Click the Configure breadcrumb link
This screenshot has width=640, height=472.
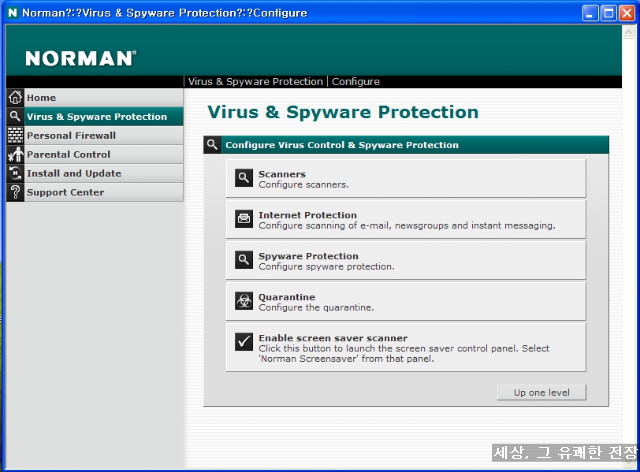click(356, 82)
